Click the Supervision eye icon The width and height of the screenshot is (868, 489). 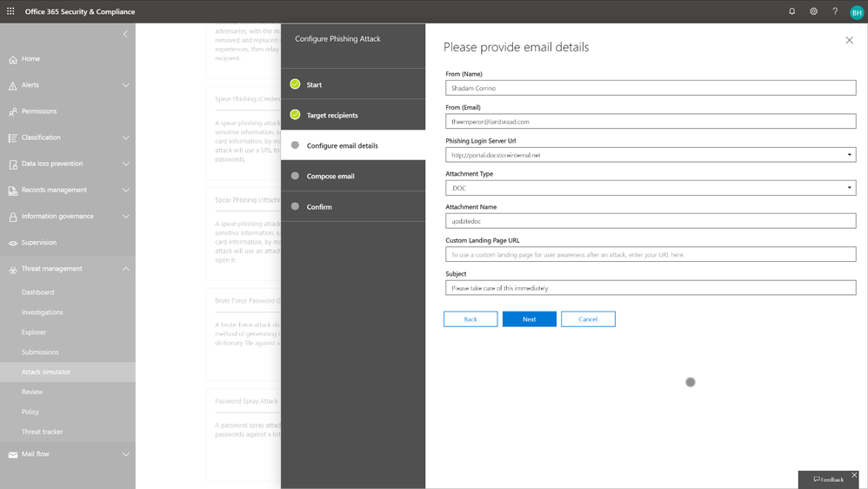pos(13,243)
